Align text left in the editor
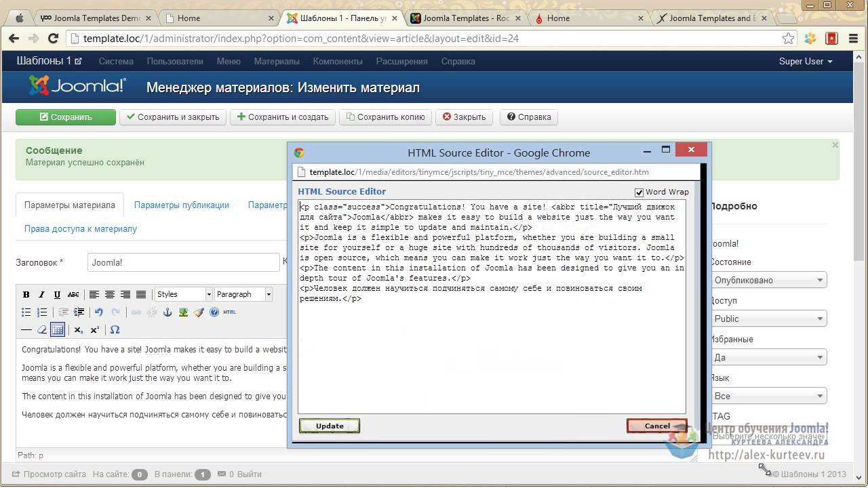 click(x=94, y=294)
